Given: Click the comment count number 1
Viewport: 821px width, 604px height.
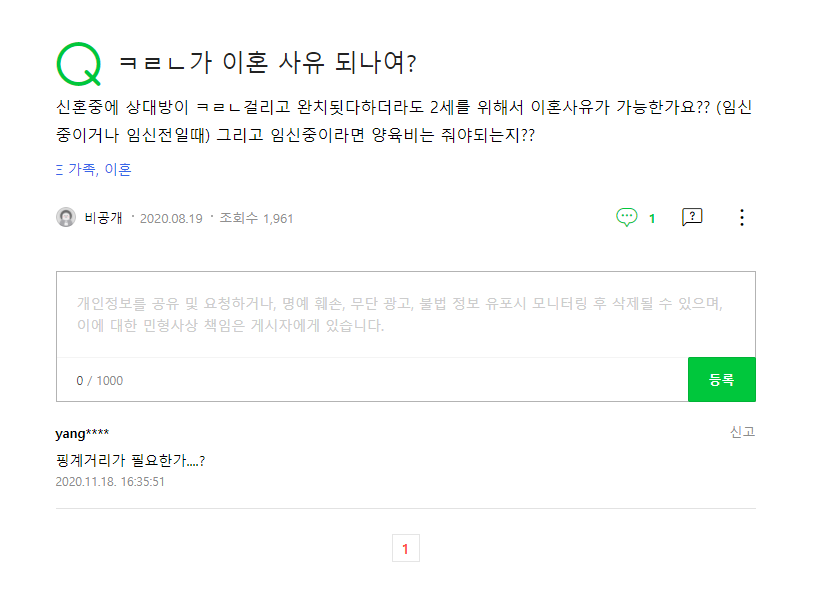Looking at the screenshot, I should click(652, 218).
